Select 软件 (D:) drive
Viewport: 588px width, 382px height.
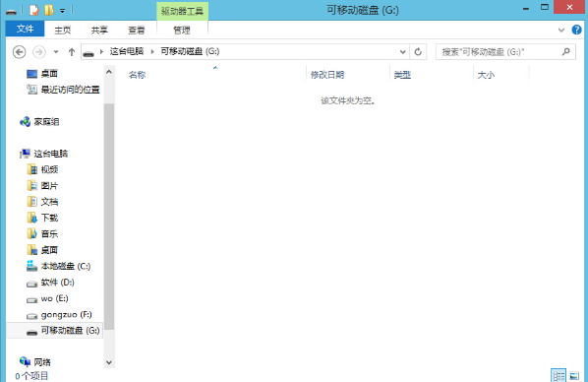57,283
